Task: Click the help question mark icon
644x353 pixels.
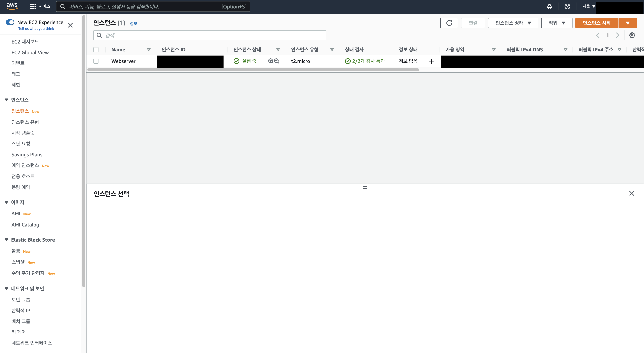Action: coord(567,6)
